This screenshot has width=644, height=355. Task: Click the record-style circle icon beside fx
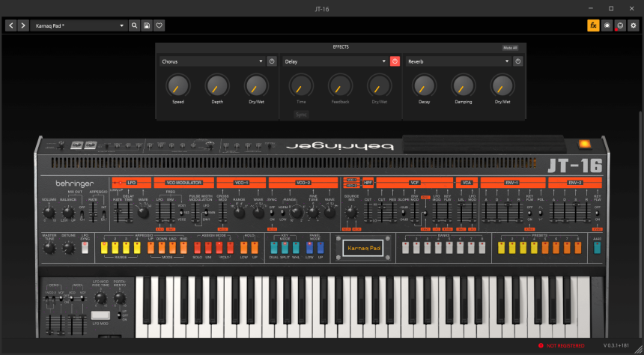tap(607, 25)
